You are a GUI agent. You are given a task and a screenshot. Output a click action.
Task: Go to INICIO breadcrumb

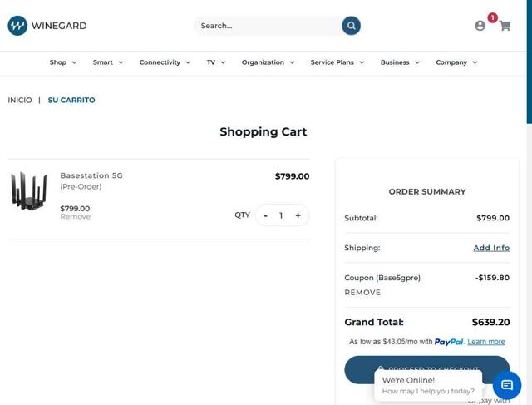click(x=20, y=100)
